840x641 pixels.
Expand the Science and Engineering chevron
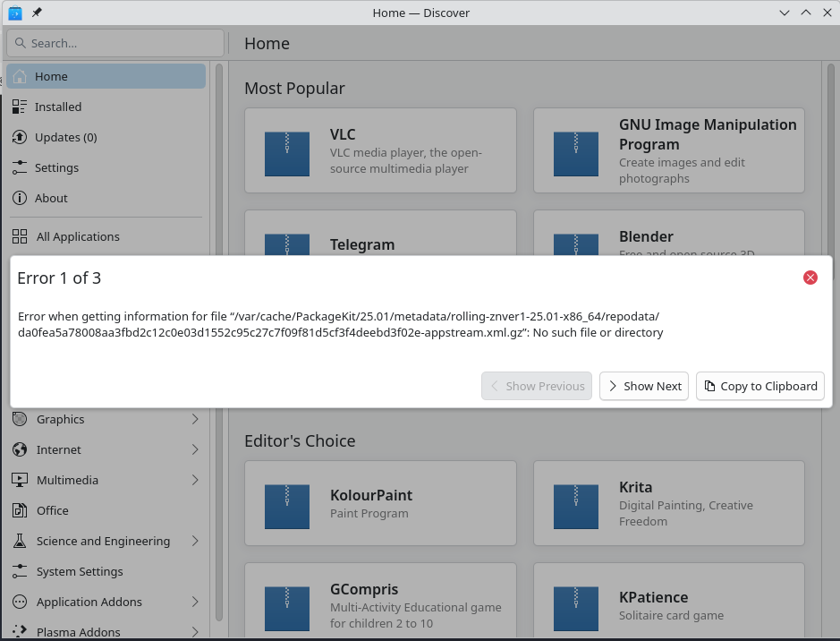195,542
